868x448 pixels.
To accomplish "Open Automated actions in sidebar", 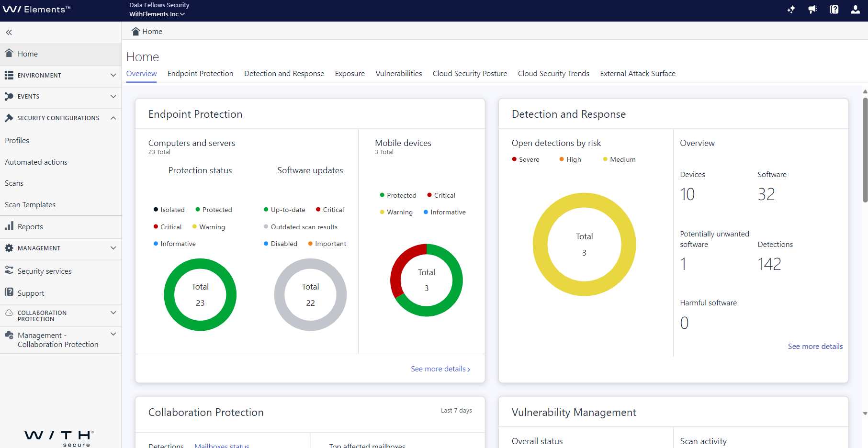I will click(36, 162).
